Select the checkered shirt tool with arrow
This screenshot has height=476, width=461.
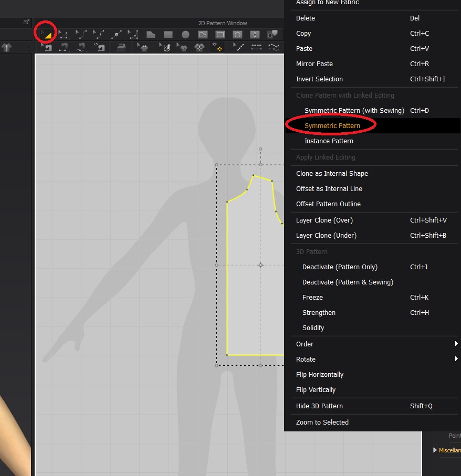182,47
